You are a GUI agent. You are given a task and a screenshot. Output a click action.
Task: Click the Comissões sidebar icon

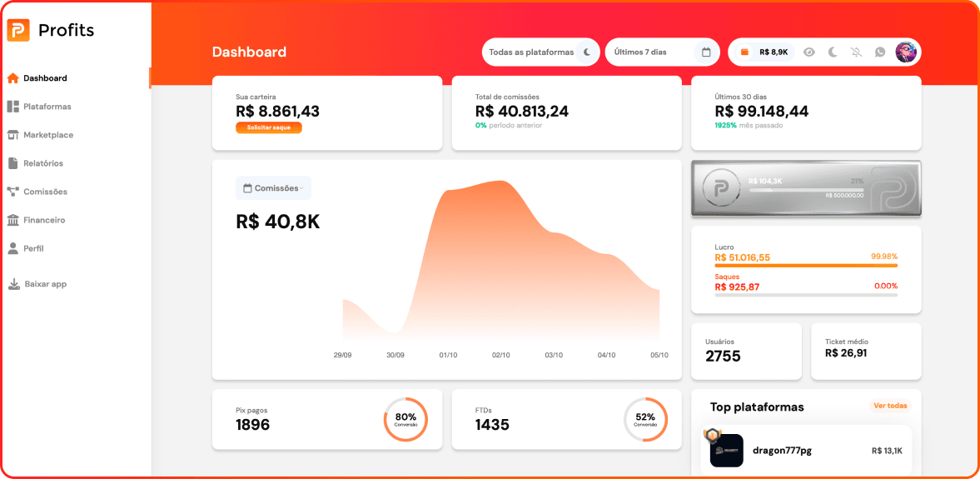tap(12, 192)
